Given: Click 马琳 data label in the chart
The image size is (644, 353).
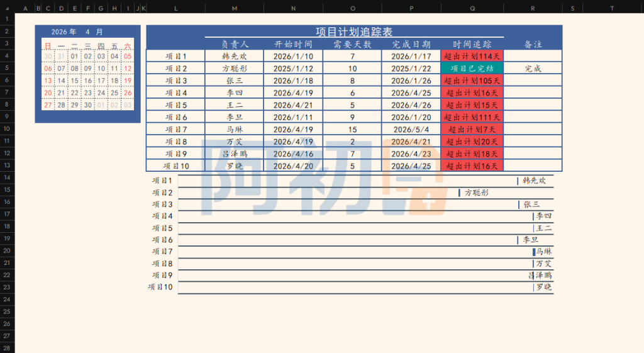Looking at the screenshot, I should tap(544, 251).
